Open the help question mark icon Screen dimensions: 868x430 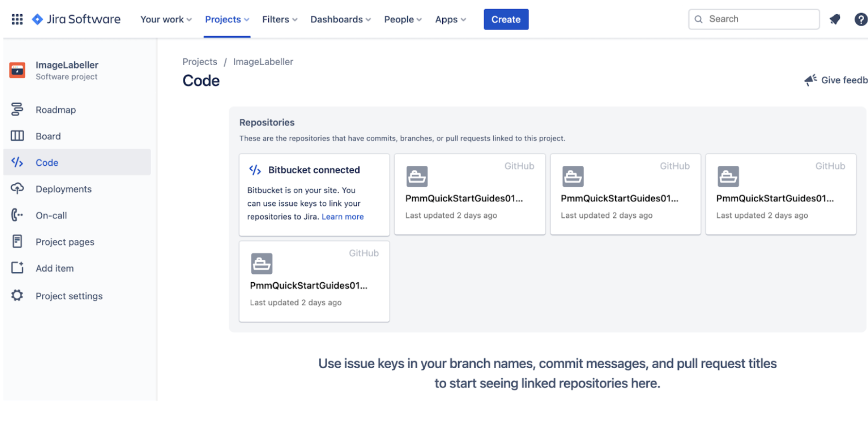pyautogui.click(x=860, y=19)
